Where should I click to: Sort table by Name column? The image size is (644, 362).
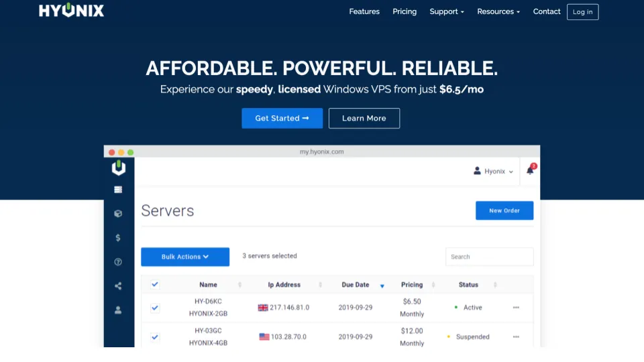coord(208,285)
